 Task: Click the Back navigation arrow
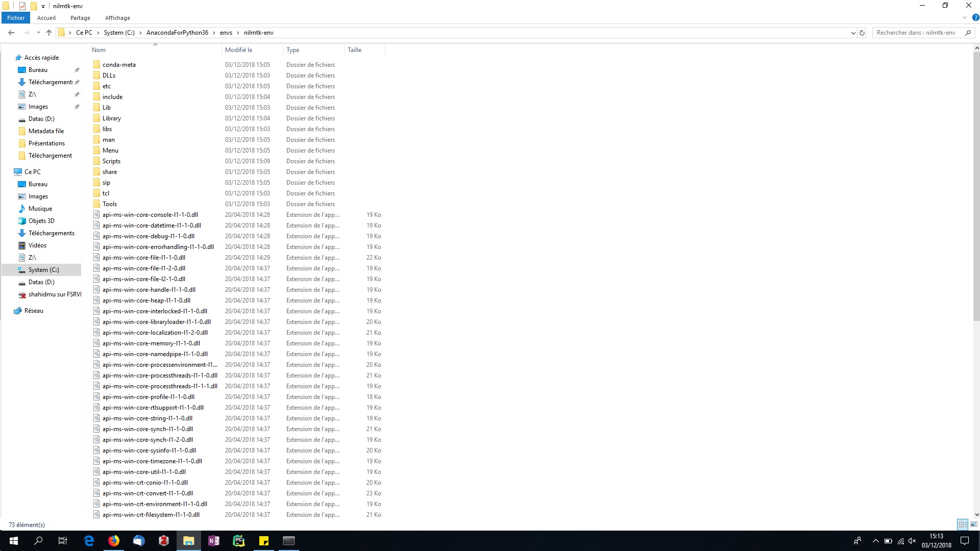point(11,33)
